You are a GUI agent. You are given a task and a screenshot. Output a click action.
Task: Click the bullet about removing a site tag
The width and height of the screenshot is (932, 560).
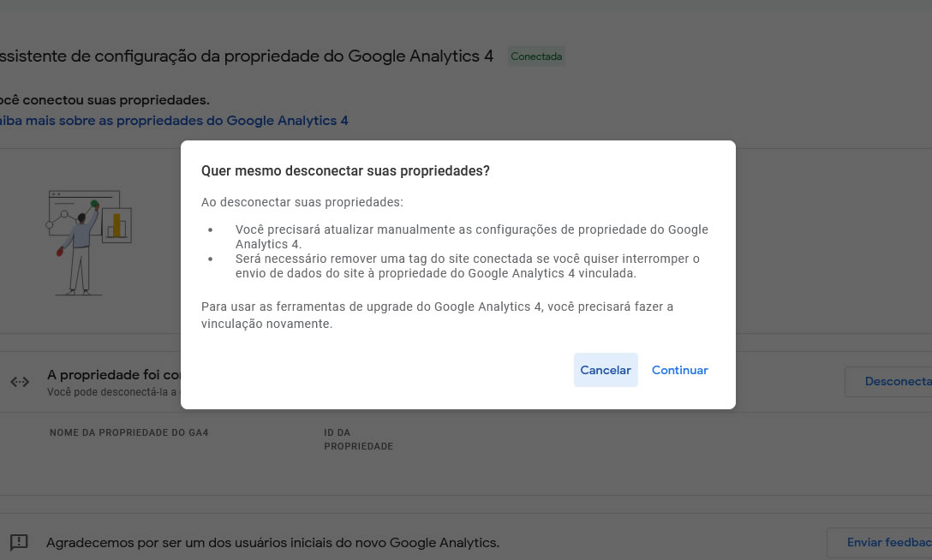click(x=467, y=266)
